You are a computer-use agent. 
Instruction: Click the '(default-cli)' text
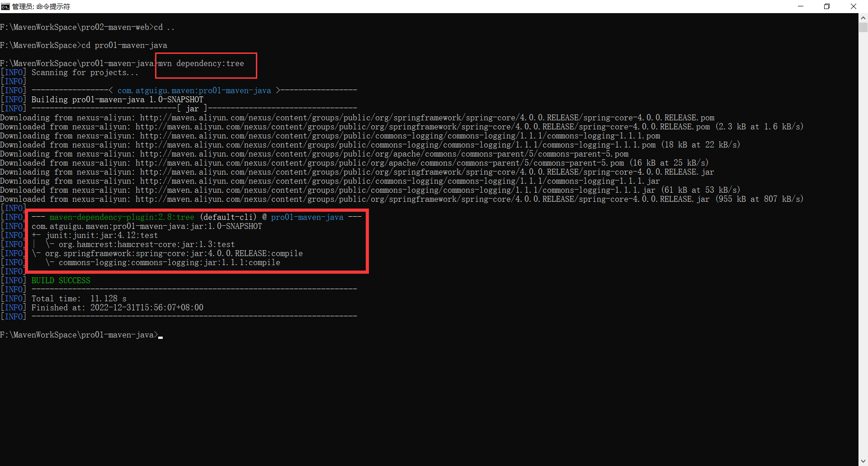[x=228, y=217]
